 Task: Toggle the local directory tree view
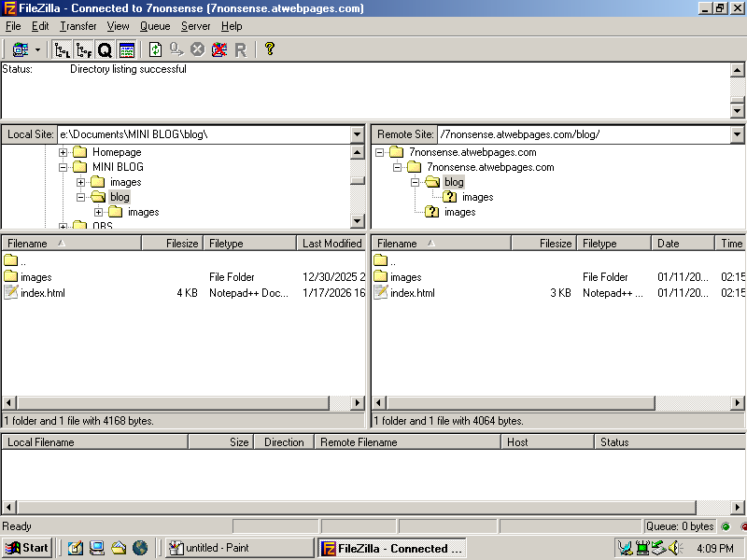click(63, 49)
